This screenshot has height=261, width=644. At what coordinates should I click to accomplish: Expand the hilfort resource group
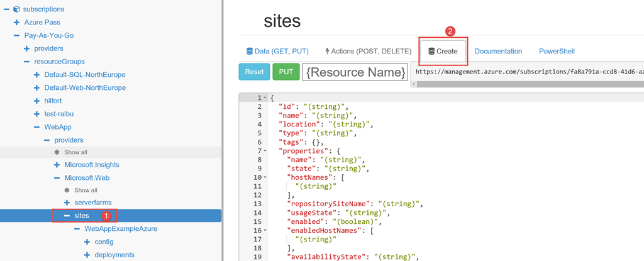[37, 101]
